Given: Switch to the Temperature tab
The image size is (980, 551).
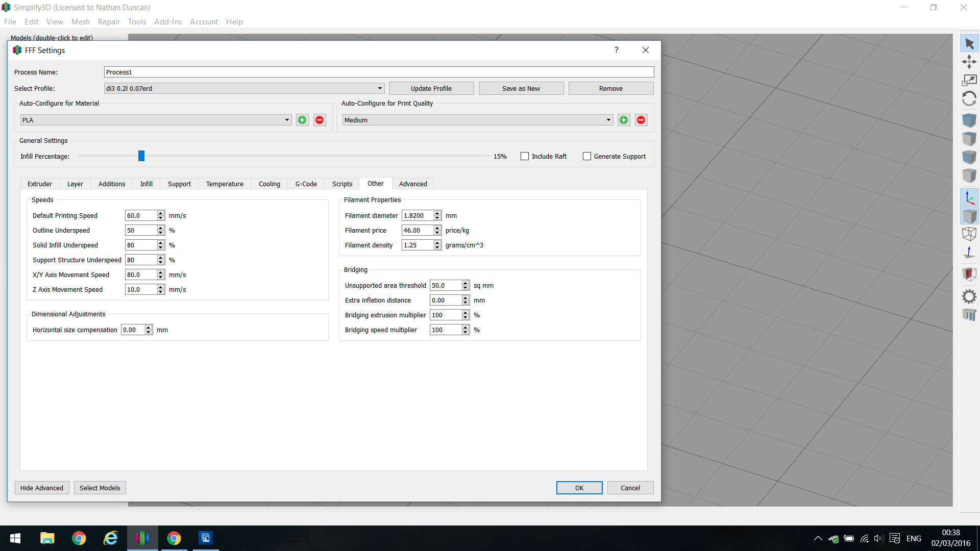Looking at the screenshot, I should [225, 184].
